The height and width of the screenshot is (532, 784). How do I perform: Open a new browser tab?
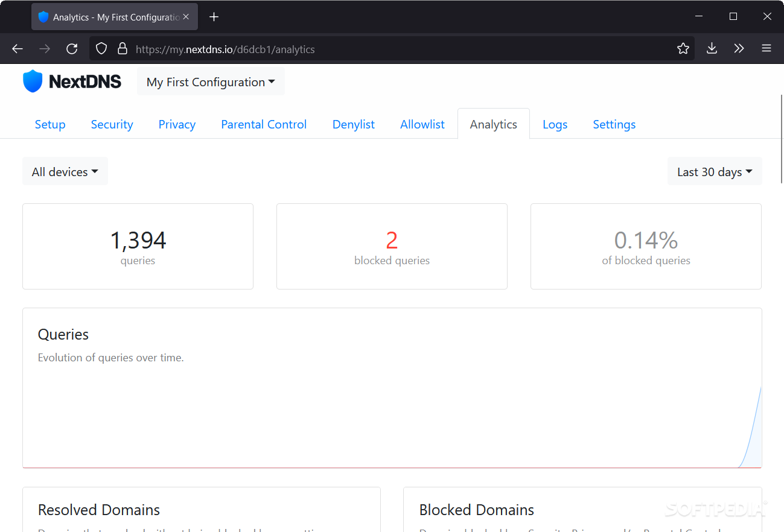point(214,17)
